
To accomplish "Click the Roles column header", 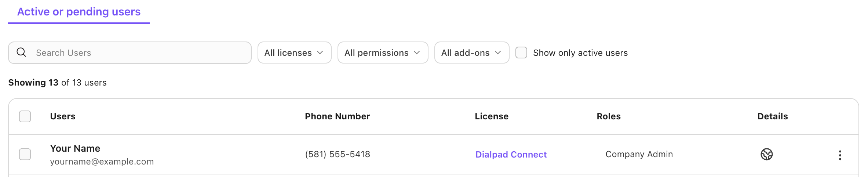I will coord(609,116).
